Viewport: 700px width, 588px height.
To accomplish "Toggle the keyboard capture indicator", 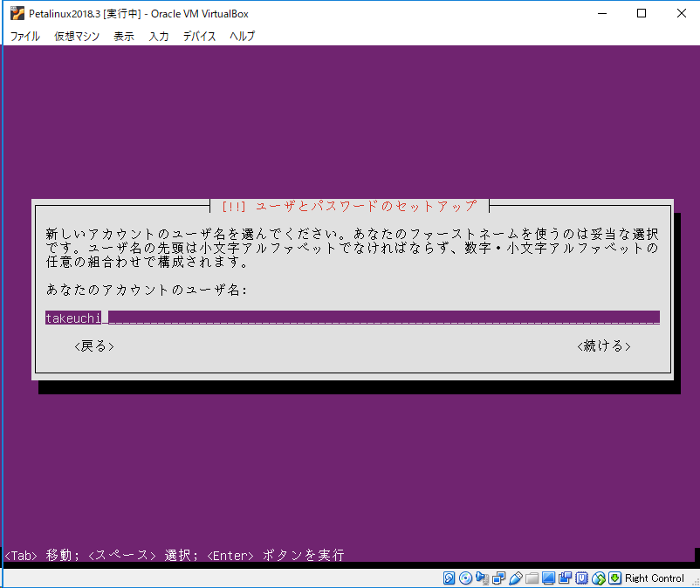I will click(614, 578).
